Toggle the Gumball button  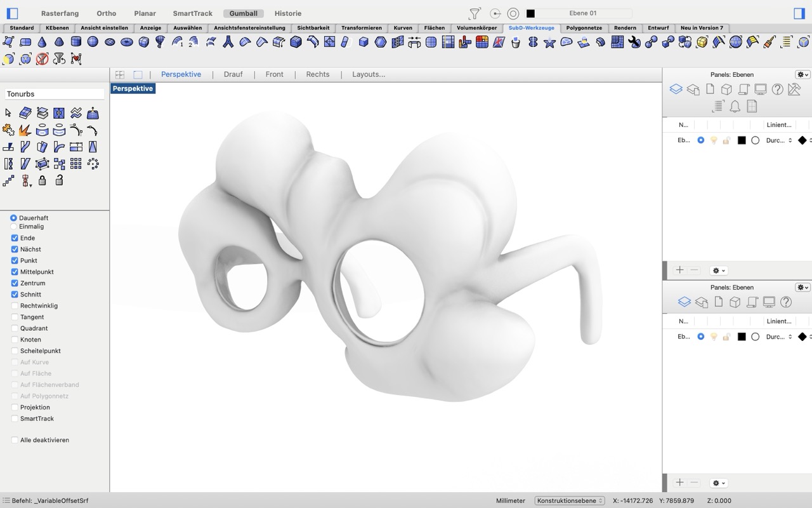click(x=244, y=13)
